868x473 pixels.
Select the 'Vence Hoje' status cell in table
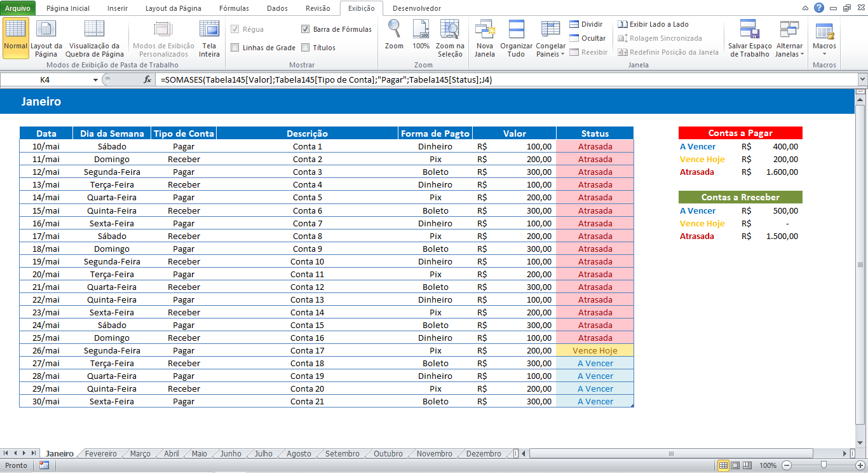(x=595, y=350)
